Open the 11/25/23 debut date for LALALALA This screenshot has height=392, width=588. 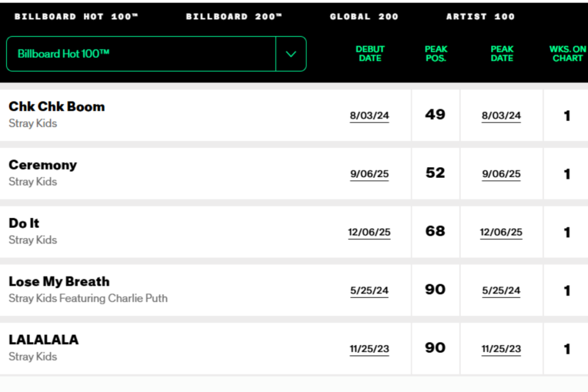click(x=370, y=348)
